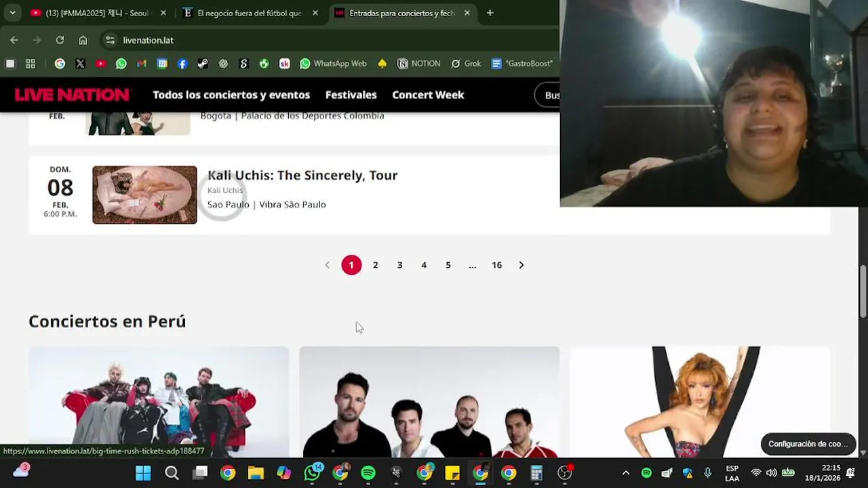Switch to the MMA2025 YouTube tab
The width and height of the screenshot is (868, 488).
click(96, 13)
